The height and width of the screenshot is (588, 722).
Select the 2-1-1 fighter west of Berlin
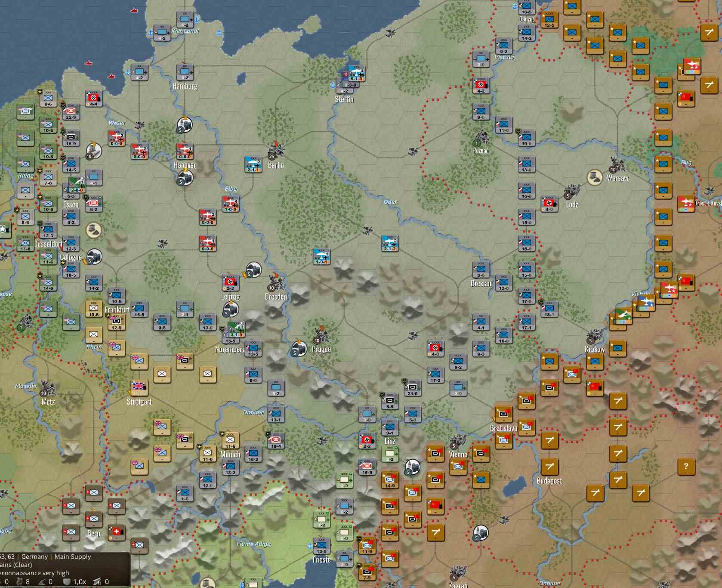click(253, 164)
